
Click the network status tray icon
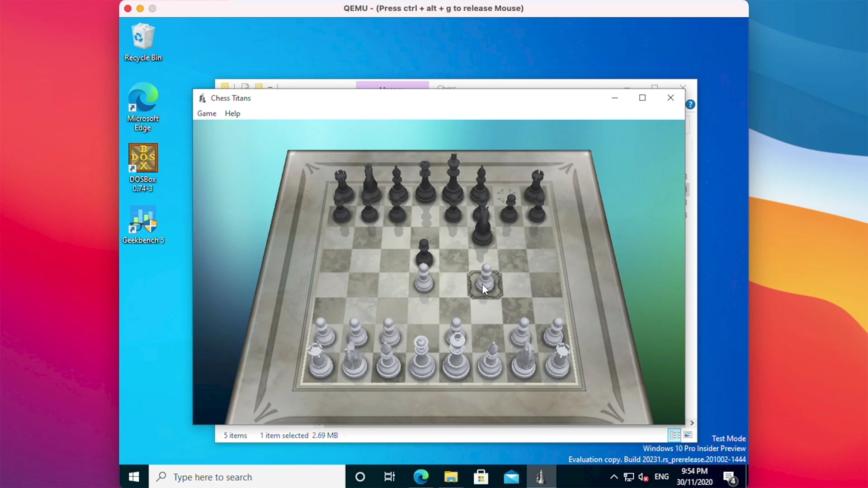(628, 477)
